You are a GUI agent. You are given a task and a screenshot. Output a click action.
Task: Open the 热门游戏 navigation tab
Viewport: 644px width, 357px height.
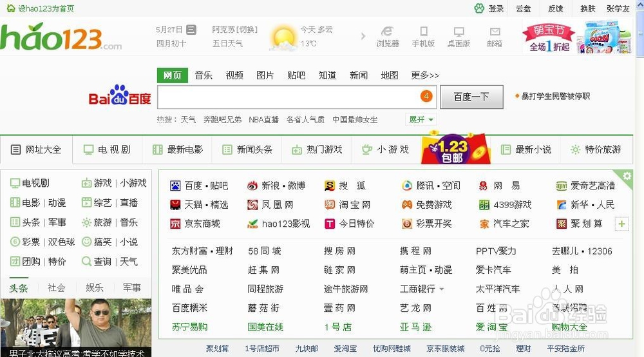[317, 150]
